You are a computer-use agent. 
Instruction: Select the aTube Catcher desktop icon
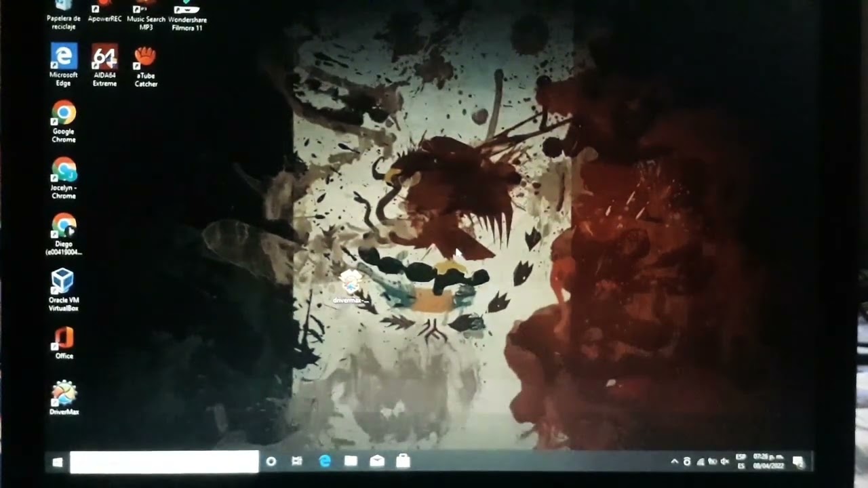tap(146, 66)
